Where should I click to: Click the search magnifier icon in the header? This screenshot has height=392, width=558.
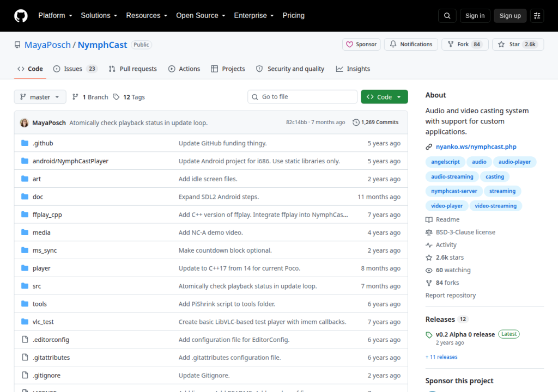pos(447,16)
